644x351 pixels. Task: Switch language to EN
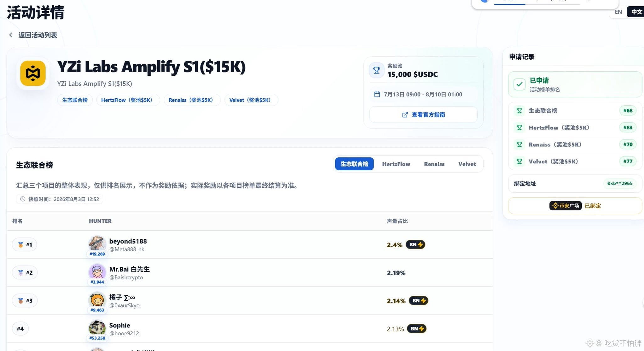point(618,12)
